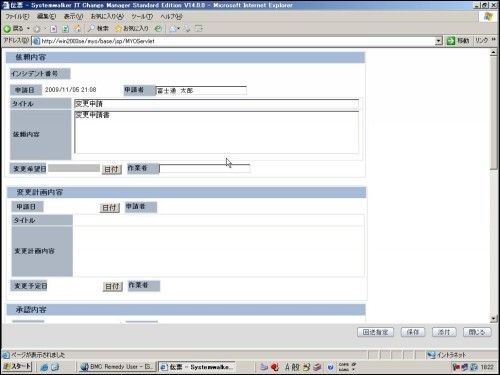The width and height of the screenshot is (500, 375).
Task: Click the 依頼内容 section header
Action: (x=185, y=57)
